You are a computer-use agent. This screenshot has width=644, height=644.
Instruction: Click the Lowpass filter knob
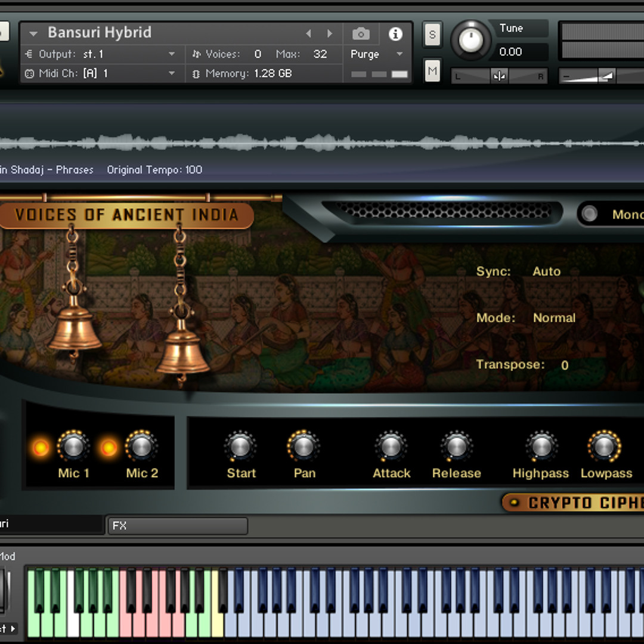click(x=604, y=446)
